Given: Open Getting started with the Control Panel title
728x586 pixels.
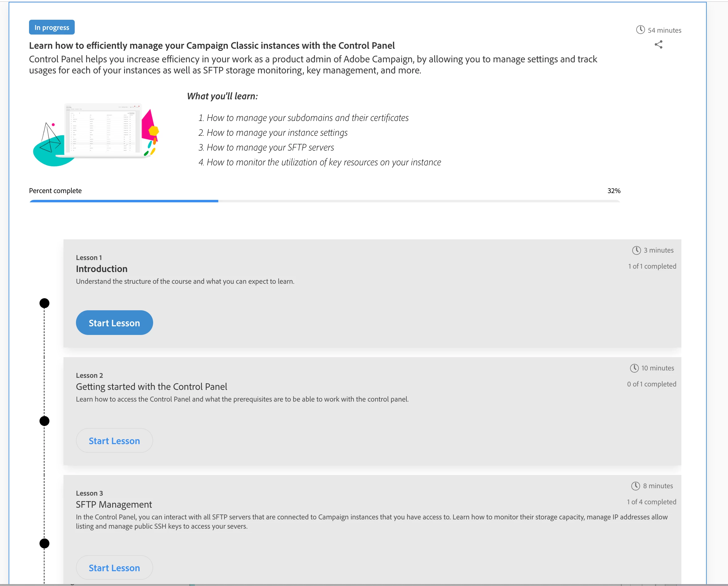Looking at the screenshot, I should point(151,386).
